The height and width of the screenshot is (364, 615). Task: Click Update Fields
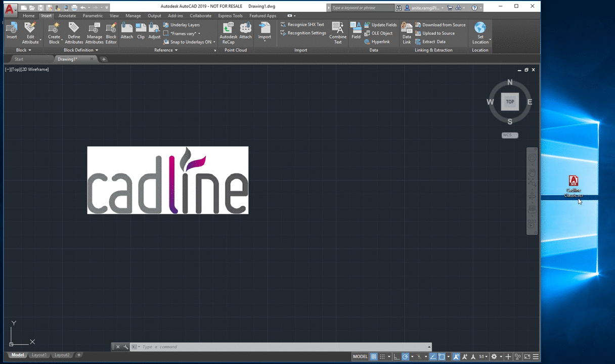[x=380, y=25]
